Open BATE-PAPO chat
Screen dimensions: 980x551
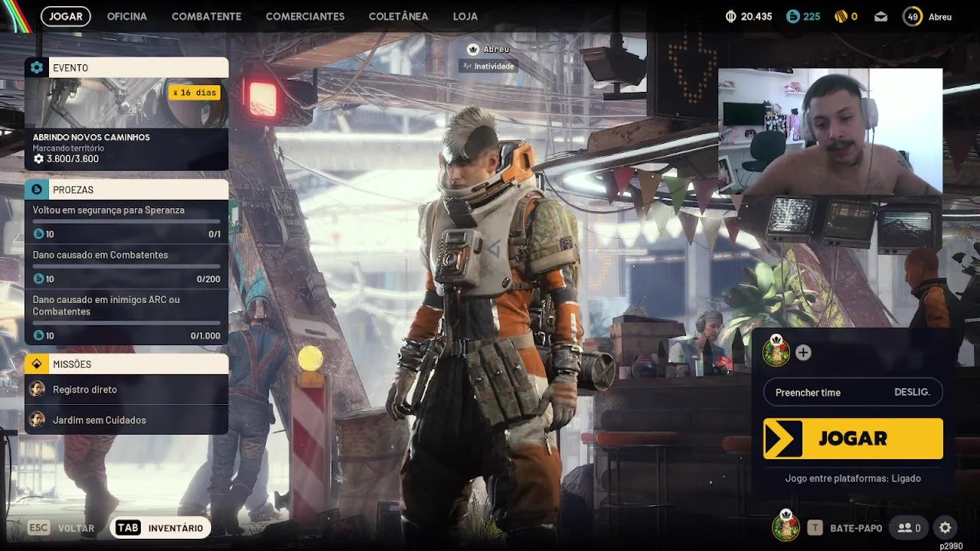pyautogui.click(x=845, y=528)
